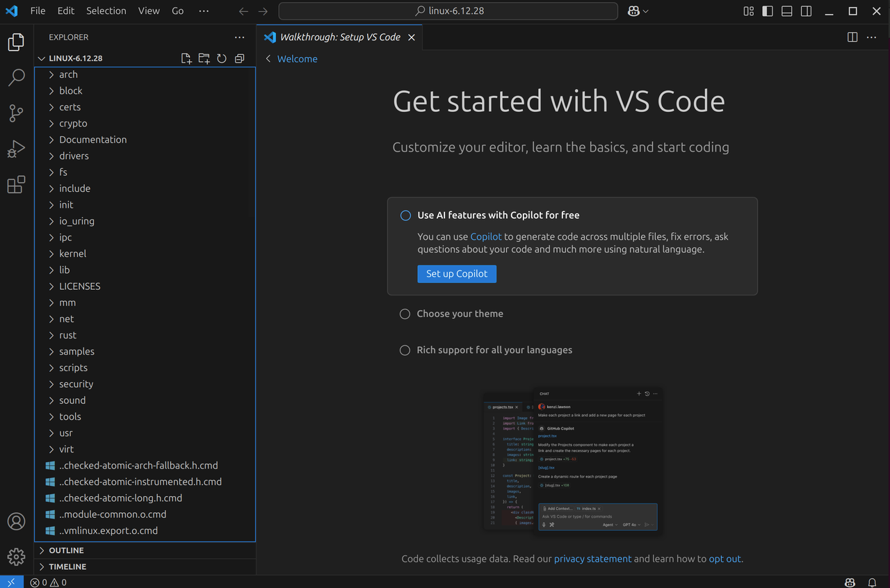The image size is (890, 588).
Task: Open the Accounts icon in activity bar
Action: point(16,521)
